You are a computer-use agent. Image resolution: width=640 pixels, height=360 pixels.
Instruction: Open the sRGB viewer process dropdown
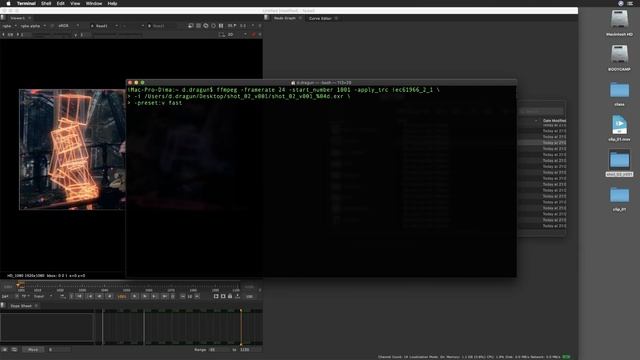tap(68, 26)
